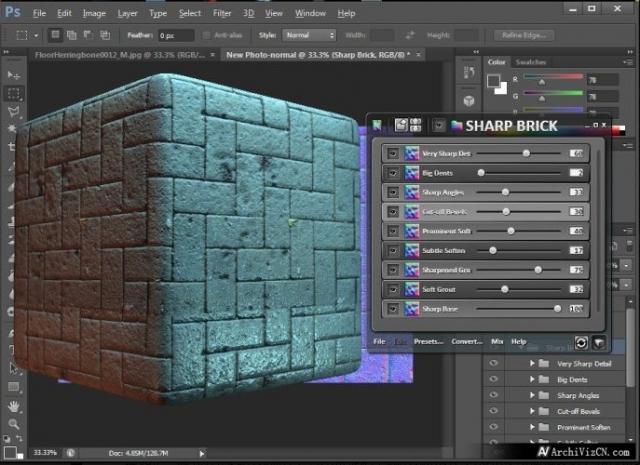Toggle visibility of Big Dents in plugin panel
This screenshot has width=640, height=465.
click(x=392, y=173)
